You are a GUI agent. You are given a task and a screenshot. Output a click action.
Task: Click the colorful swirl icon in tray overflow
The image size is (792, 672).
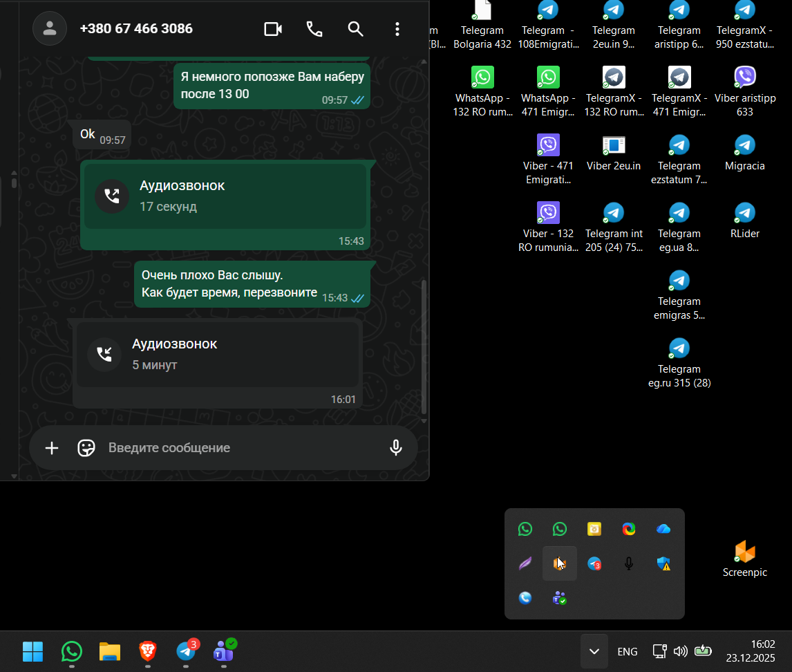pyautogui.click(x=629, y=529)
